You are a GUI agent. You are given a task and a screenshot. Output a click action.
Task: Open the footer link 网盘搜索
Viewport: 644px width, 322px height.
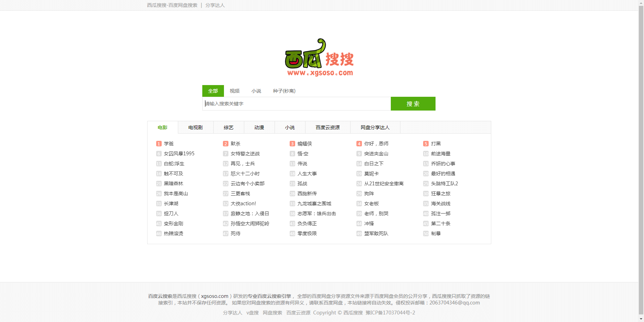tap(272, 313)
